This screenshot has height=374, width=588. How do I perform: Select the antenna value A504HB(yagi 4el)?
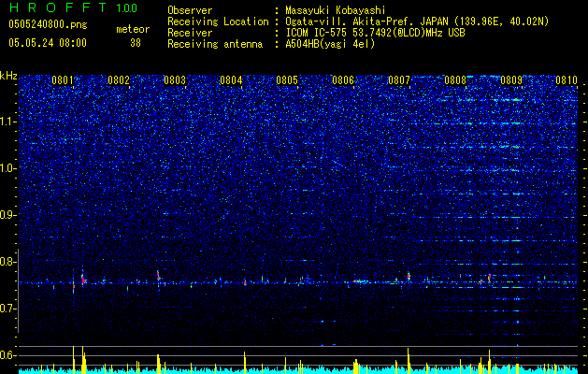(330, 44)
